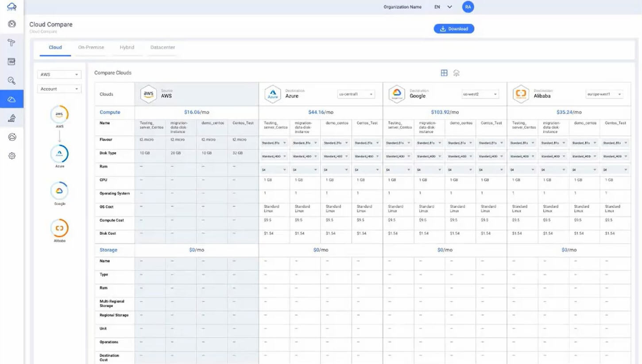The width and height of the screenshot is (642, 364).
Task: Open the cloud sync sidebar icon
Action: (x=12, y=137)
